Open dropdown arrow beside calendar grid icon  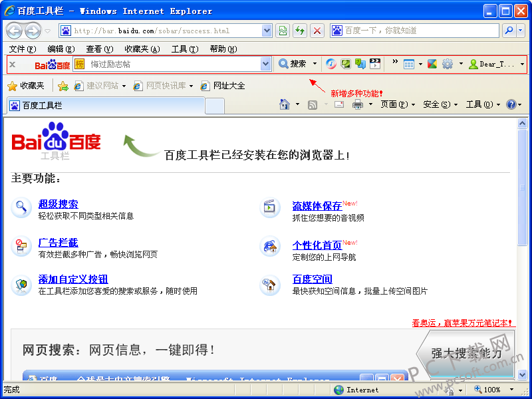[x=420, y=64]
